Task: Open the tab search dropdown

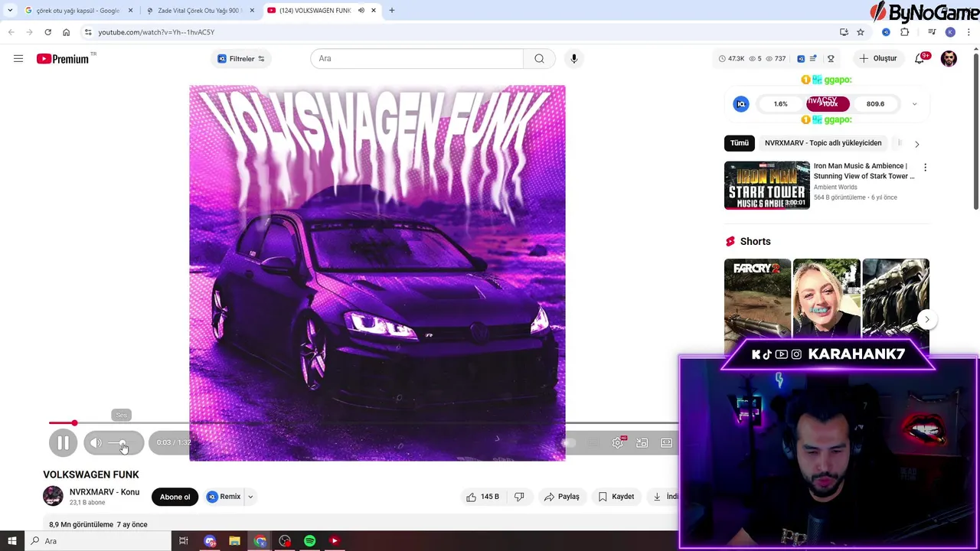Action: click(10, 11)
